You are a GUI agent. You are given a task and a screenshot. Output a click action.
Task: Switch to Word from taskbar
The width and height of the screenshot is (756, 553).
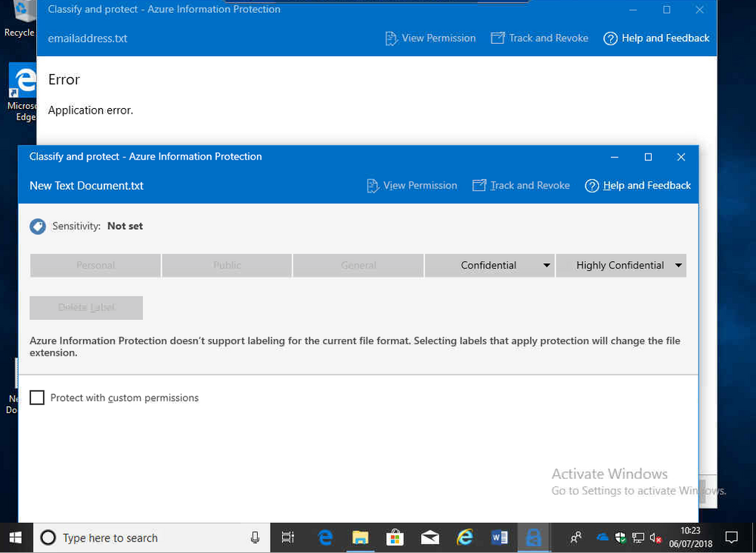(499, 538)
